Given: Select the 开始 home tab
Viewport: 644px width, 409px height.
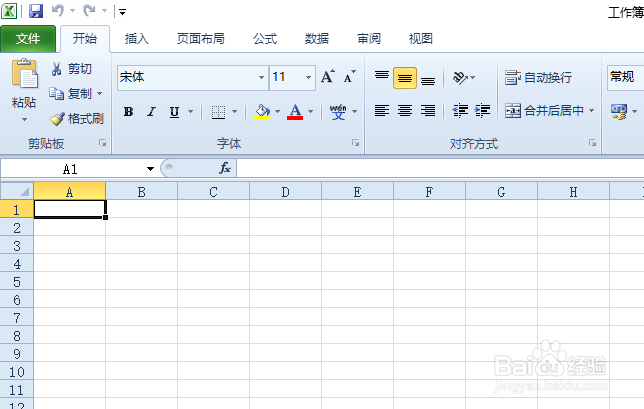Looking at the screenshot, I should 85,39.
